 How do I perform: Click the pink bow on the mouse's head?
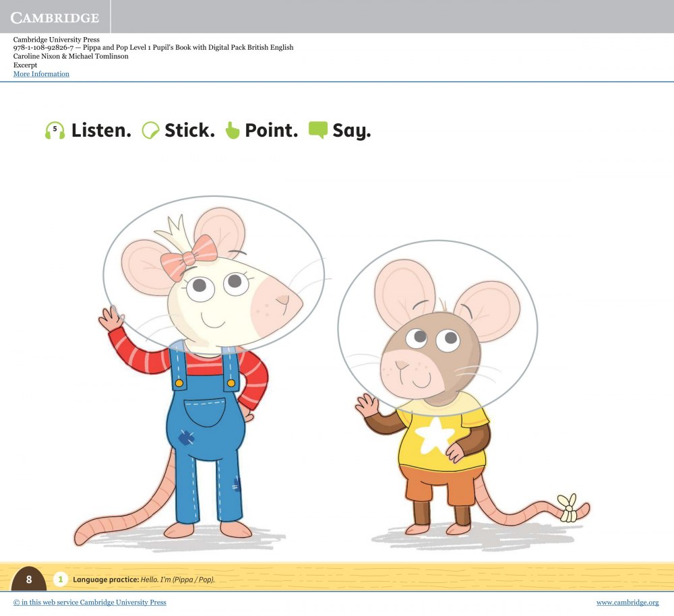click(188, 257)
